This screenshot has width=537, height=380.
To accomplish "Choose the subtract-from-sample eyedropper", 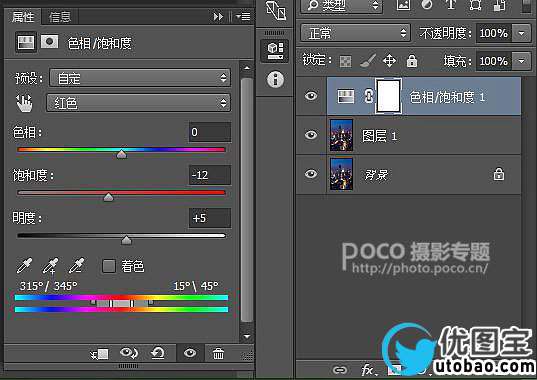I will 76,266.
